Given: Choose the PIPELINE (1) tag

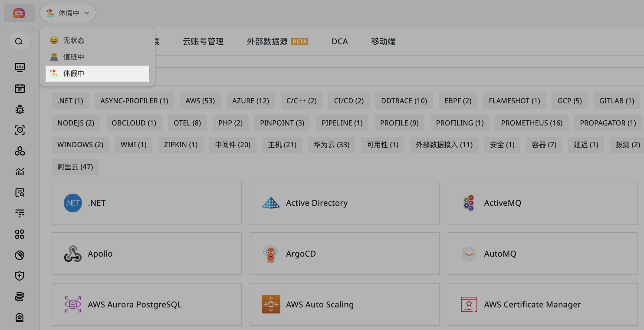Looking at the screenshot, I should [x=342, y=123].
